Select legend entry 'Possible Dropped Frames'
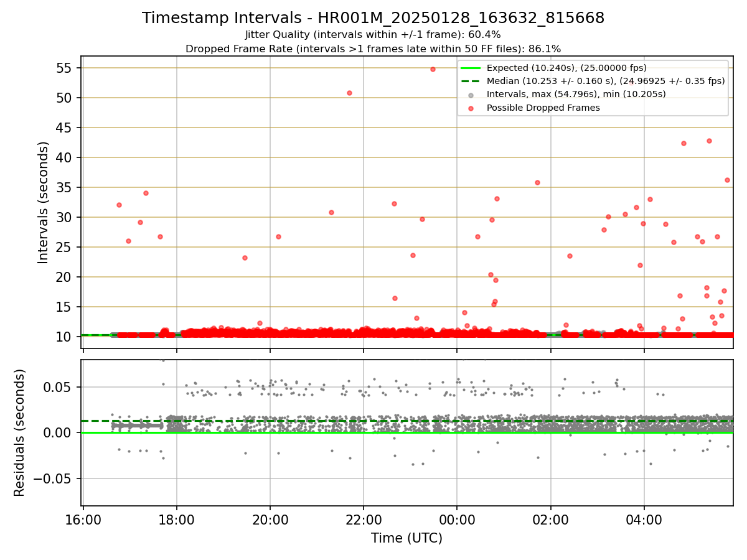Image resolution: width=747 pixels, height=560 pixels. click(543, 108)
